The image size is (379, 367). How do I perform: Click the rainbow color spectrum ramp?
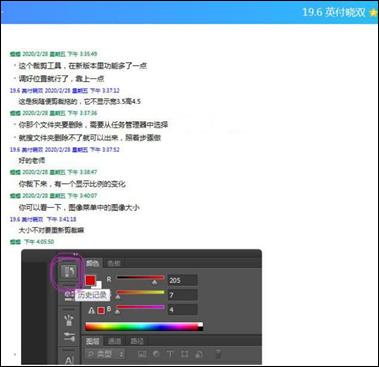tap(144, 326)
